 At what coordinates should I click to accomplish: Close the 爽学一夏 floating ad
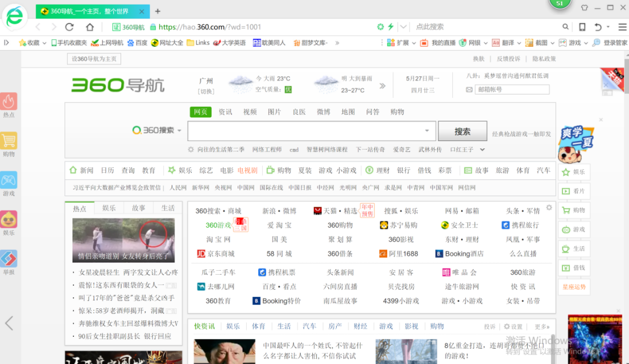(601, 119)
